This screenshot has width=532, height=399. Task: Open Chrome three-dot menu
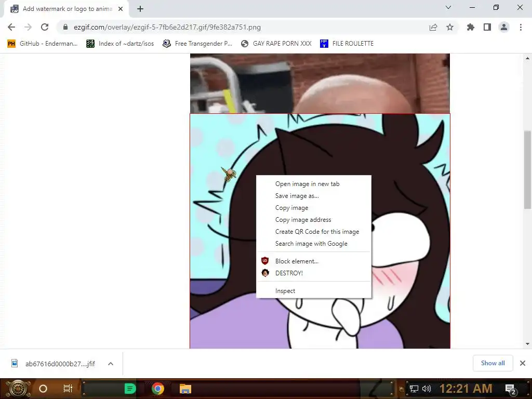(521, 27)
